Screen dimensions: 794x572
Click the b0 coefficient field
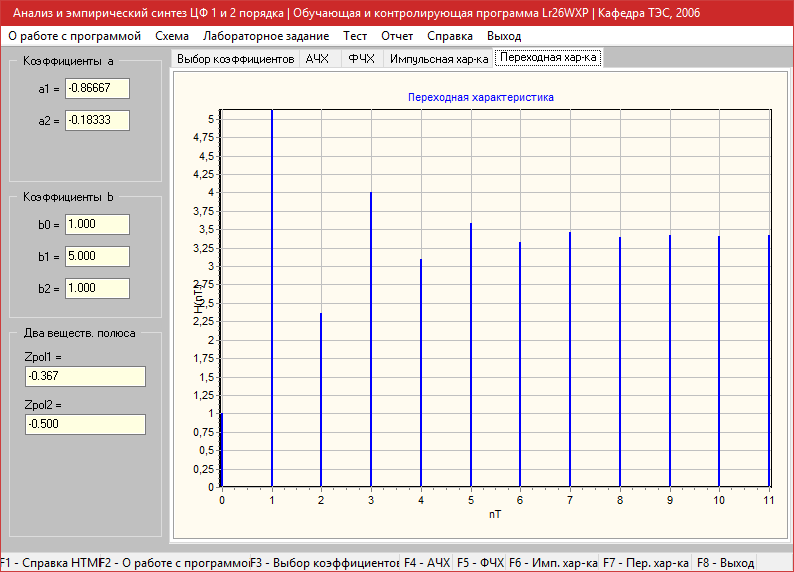(97, 224)
